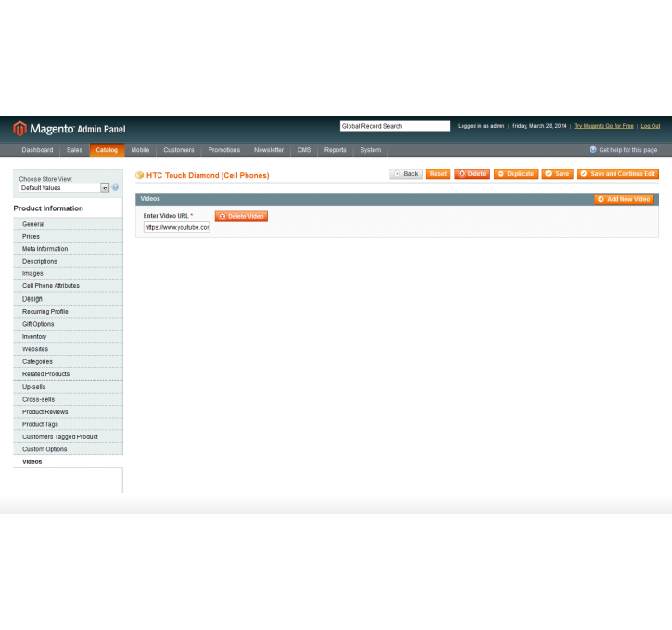Open the Custom Options tab
The image size is (672, 630).
[x=69, y=448]
